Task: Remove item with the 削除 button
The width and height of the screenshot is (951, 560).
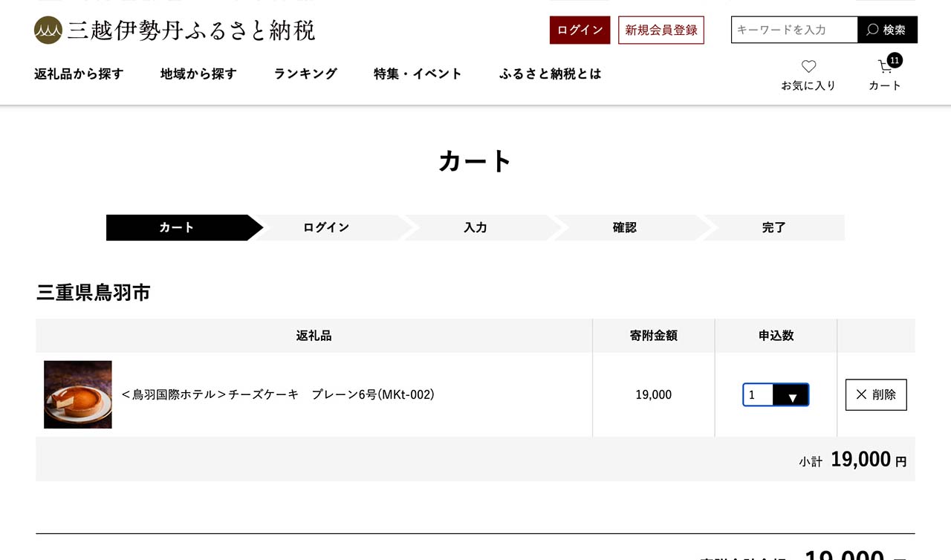Action: coord(876,395)
